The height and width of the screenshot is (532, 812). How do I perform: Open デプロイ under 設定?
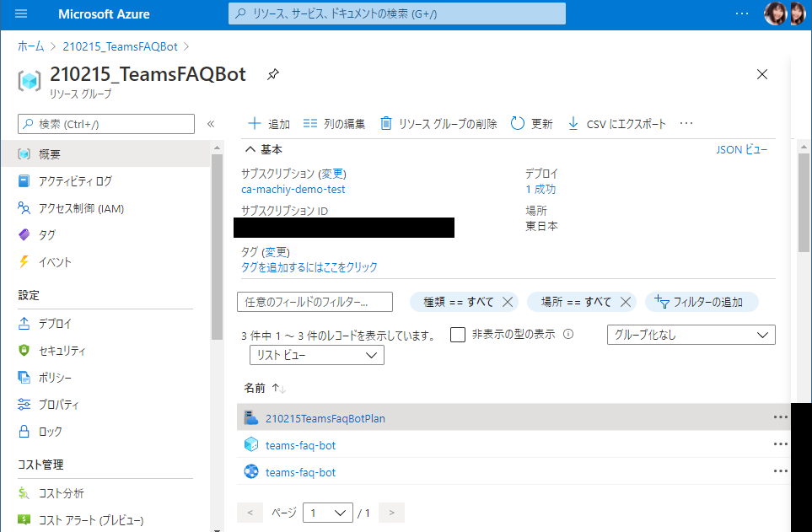tap(106, 323)
